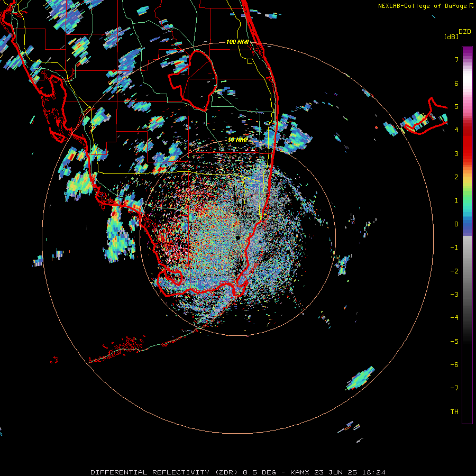Screen dimensions: 476x476
Task: Click the 4 value on the color scale
Action: pos(456,130)
